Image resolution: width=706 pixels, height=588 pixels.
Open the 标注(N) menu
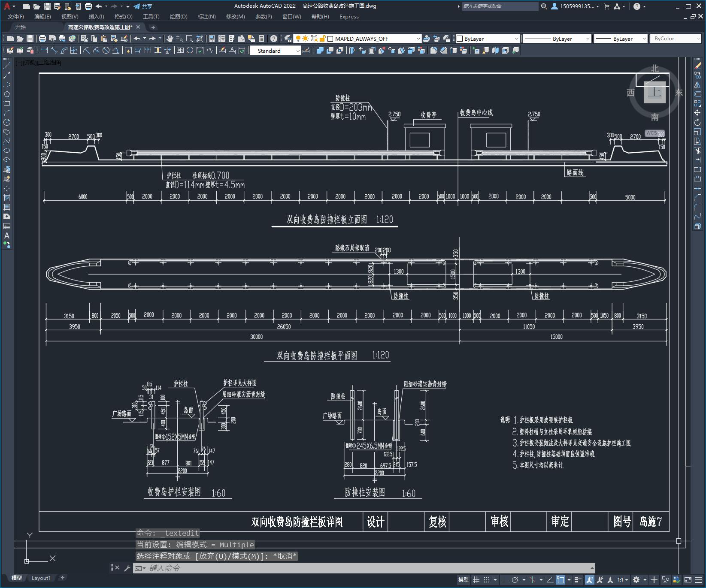[x=206, y=16]
